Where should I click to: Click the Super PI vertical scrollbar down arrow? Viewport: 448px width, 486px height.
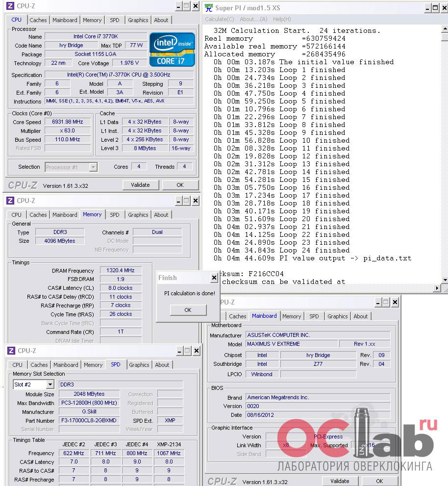[445, 280]
